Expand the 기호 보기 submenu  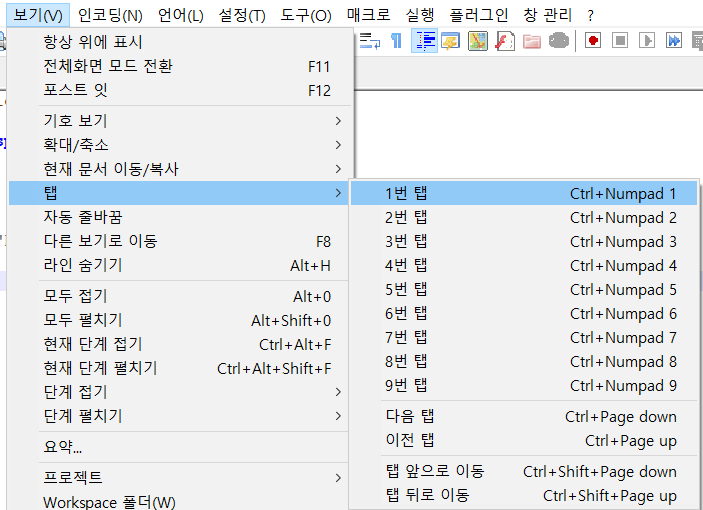[178, 121]
